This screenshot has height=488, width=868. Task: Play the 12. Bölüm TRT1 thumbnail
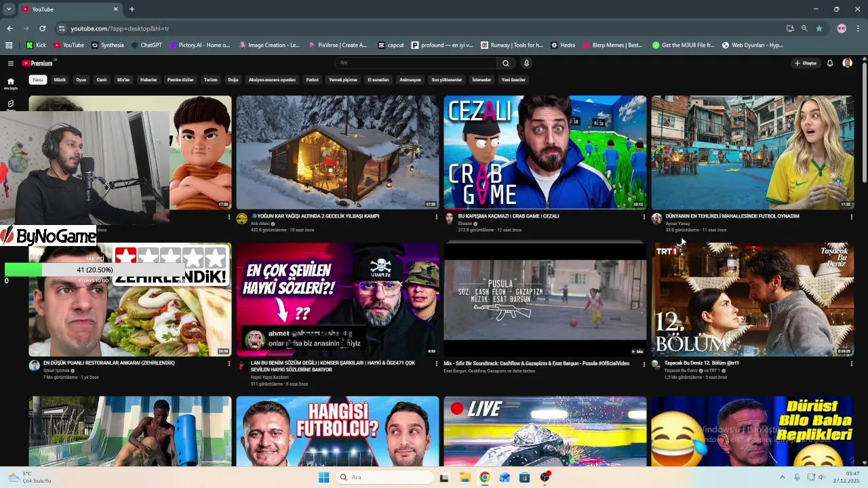point(753,300)
